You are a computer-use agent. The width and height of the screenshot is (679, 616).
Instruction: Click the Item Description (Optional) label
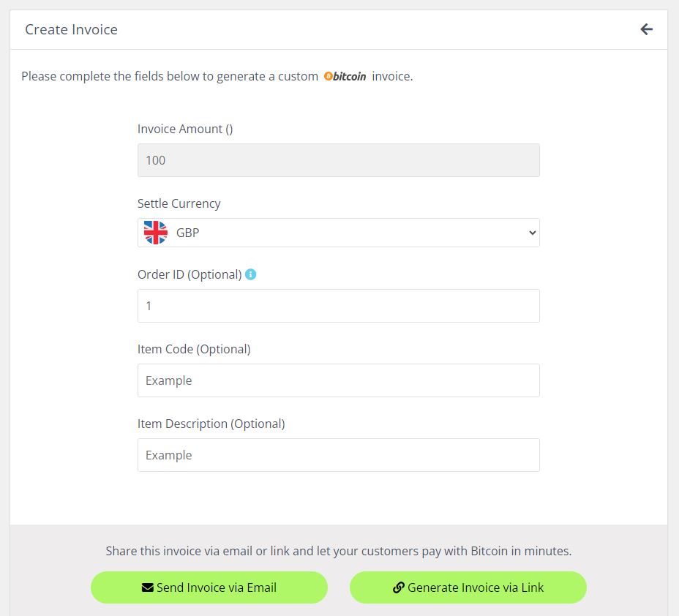coord(211,424)
